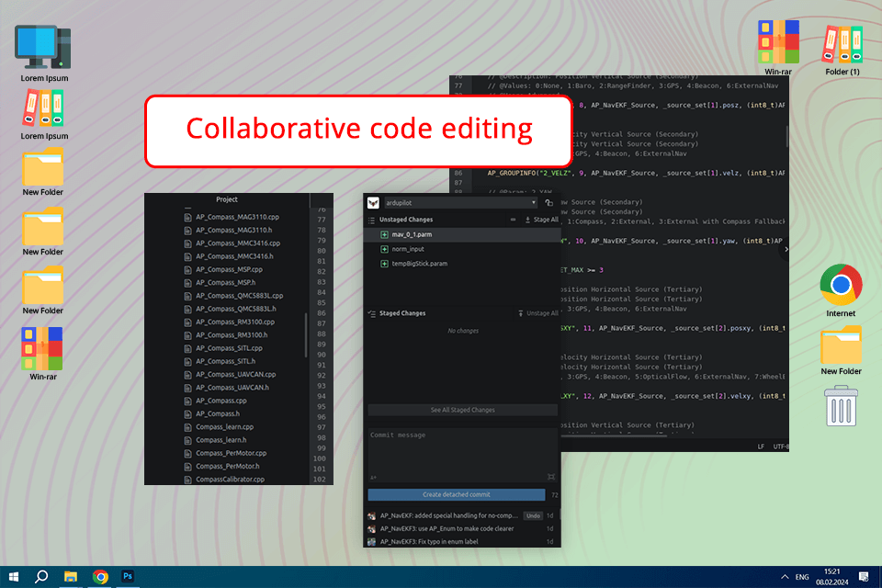Screen dimensions: 882x588
Task: Undo the AP_NavEKF special handling commit
Action: point(533,515)
